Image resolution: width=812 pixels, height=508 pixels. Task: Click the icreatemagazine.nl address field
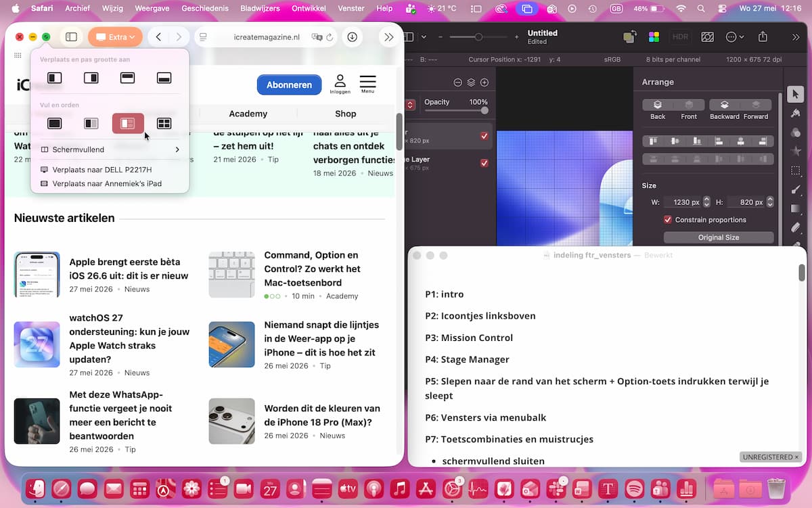point(267,37)
